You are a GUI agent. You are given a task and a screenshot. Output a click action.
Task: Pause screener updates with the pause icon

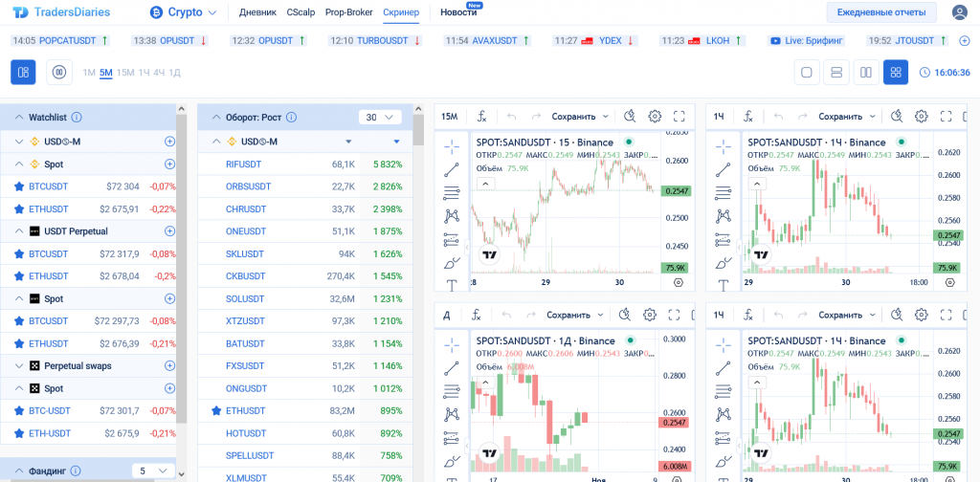59,73
